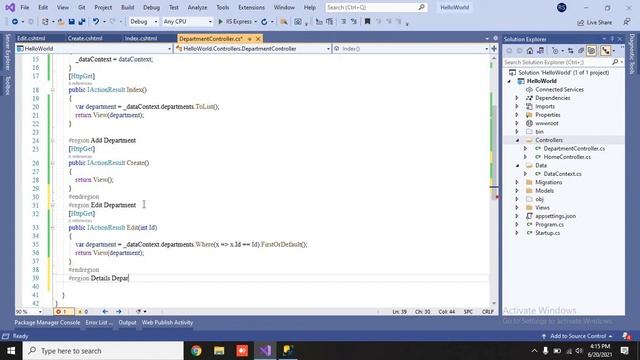The height and width of the screenshot is (360, 640).
Task: Start the project with IIS Express
Action: [x=235, y=22]
